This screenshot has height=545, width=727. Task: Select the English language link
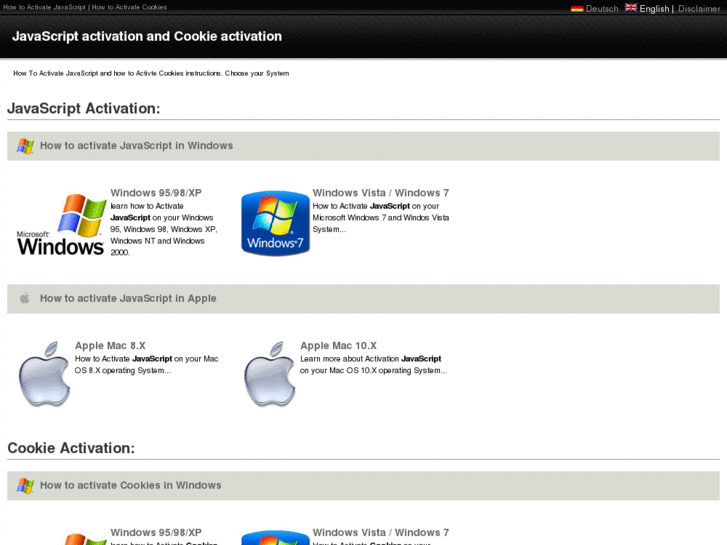click(654, 9)
